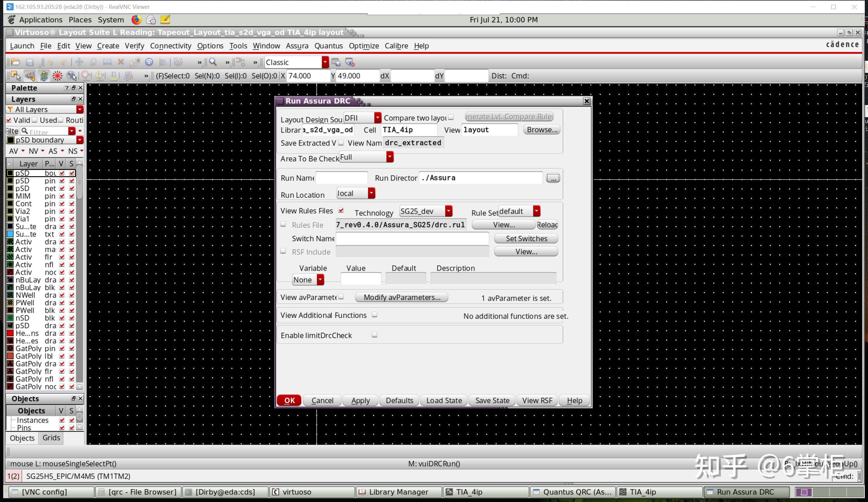Image resolution: width=868 pixels, height=502 pixels.
Task: Click the Set Switches button
Action: coord(526,238)
